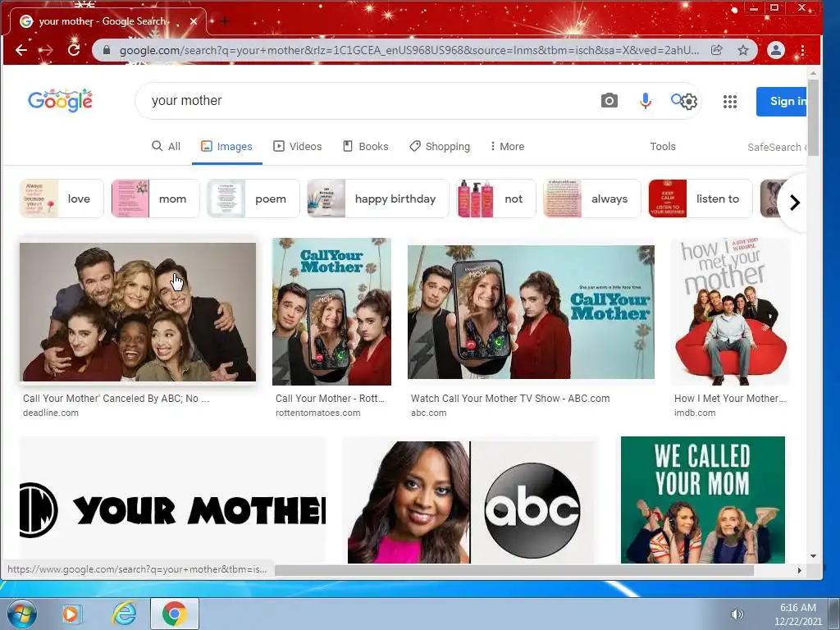Select the 'poem' suggestion chip
This screenshot has height=630, width=840.
(253, 199)
